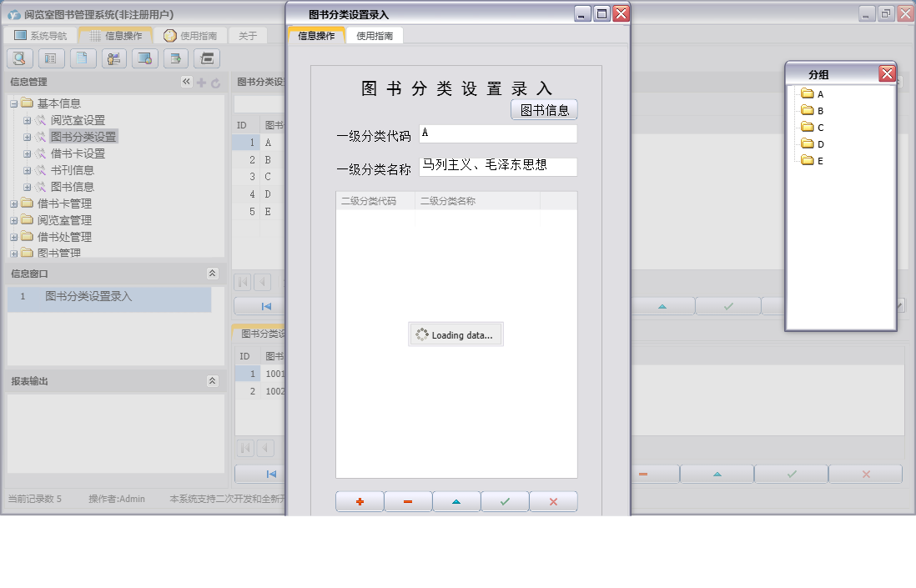Viewport: 916px width, 588px height.
Task: Expand the 借书卡管理 tree node
Action: (x=14, y=204)
